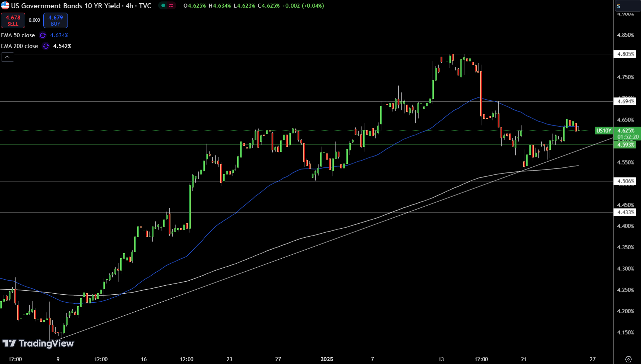Click the blue BUY 4.679 button

(x=56, y=20)
